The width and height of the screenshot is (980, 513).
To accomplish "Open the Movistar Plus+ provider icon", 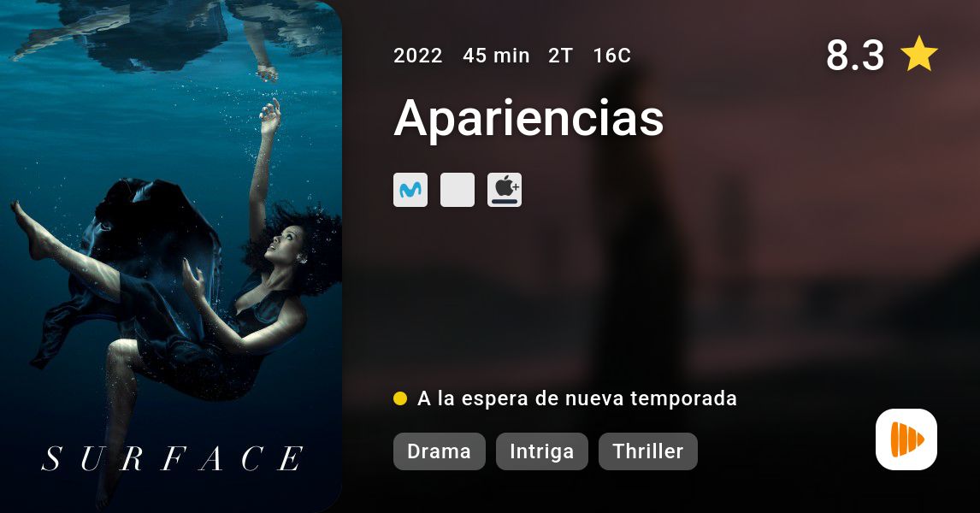I will (410, 190).
